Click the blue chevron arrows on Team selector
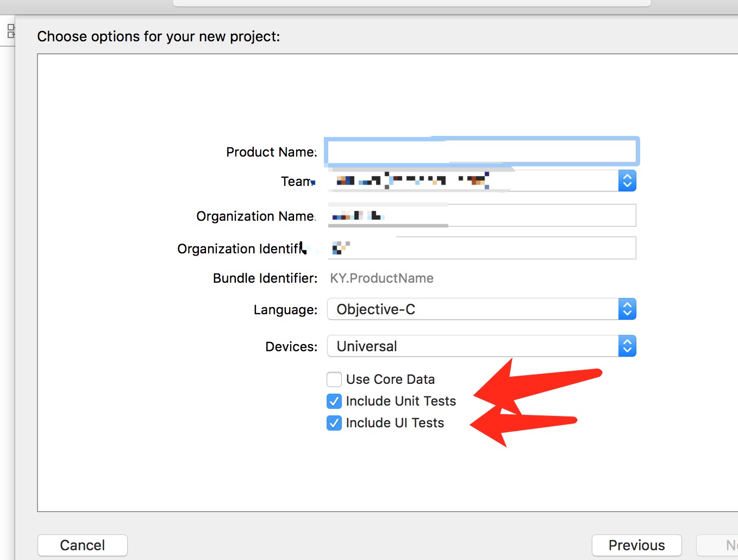 pyautogui.click(x=627, y=181)
